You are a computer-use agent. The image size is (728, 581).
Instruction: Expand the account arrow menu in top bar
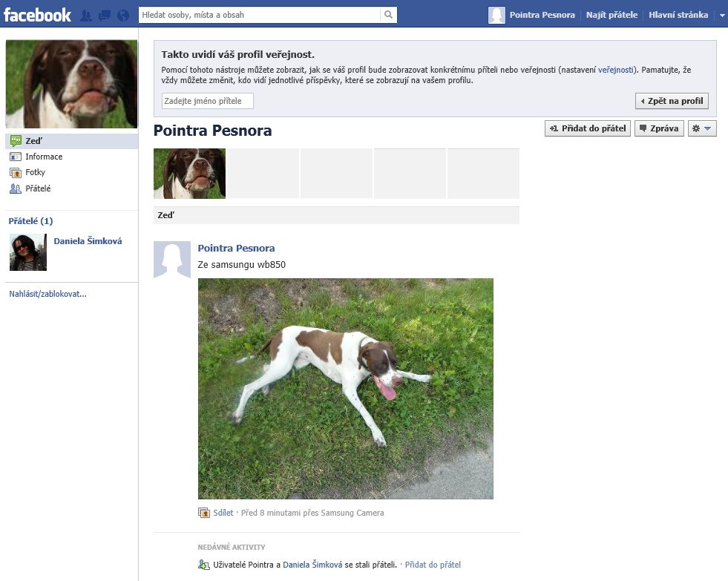(x=721, y=15)
